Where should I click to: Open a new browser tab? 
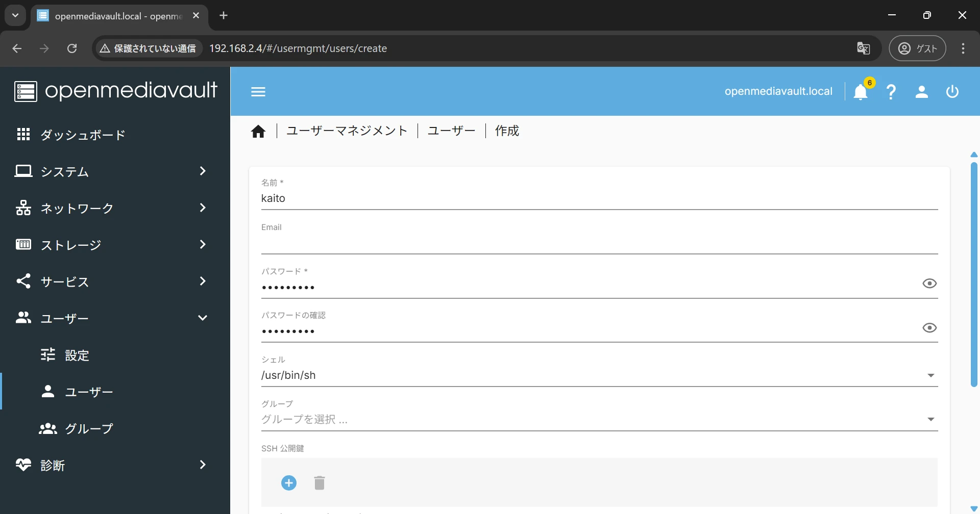point(224,15)
